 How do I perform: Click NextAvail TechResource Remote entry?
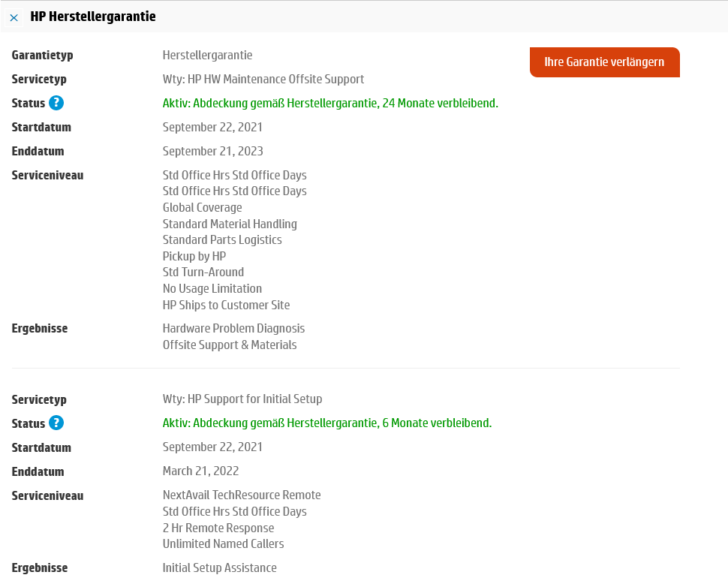[242, 495]
